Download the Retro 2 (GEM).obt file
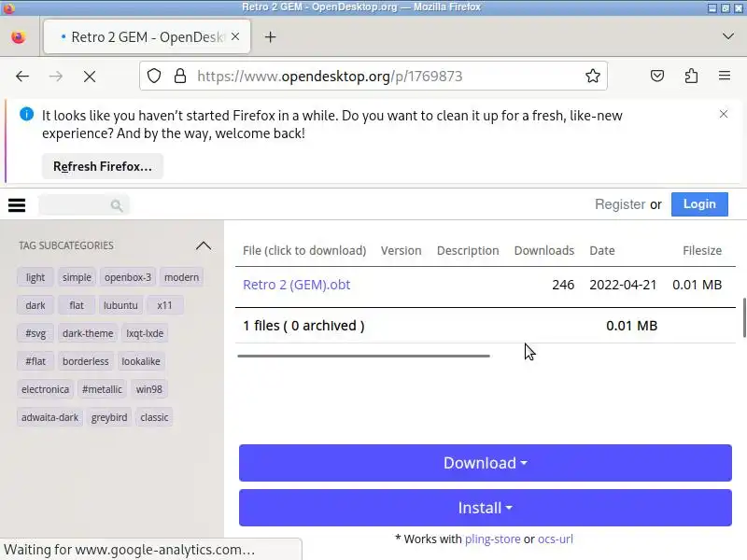The height and width of the screenshot is (560, 747). 296,285
